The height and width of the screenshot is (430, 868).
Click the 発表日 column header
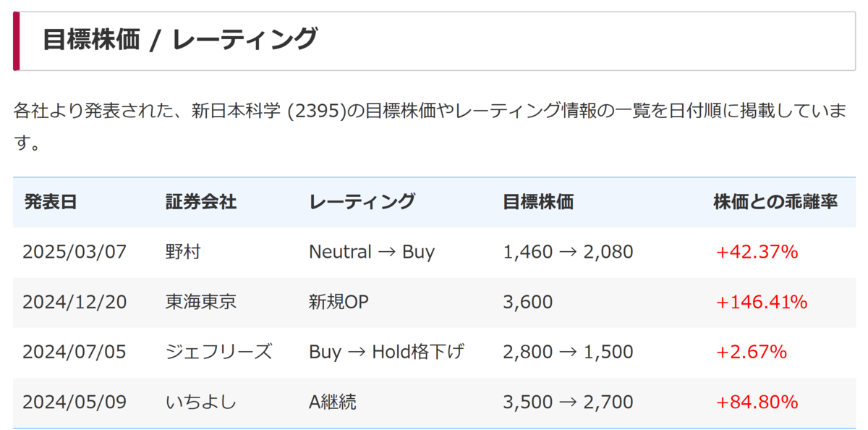tap(50, 202)
